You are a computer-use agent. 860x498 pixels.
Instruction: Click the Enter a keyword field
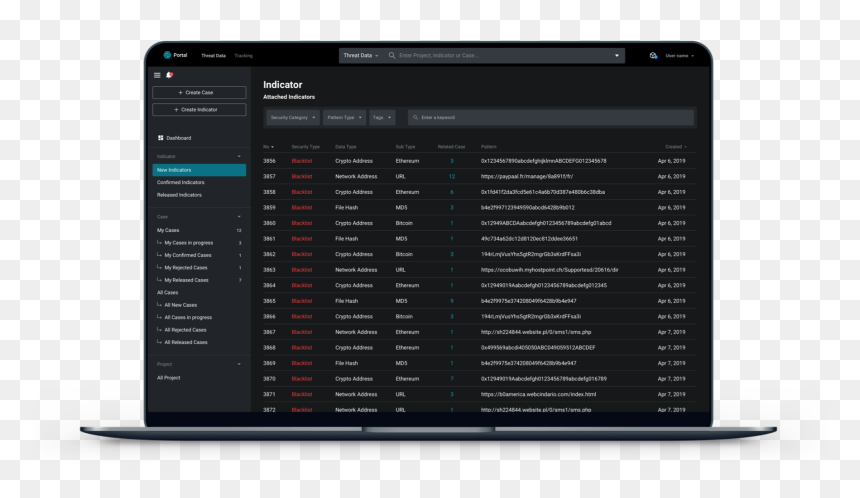point(551,117)
